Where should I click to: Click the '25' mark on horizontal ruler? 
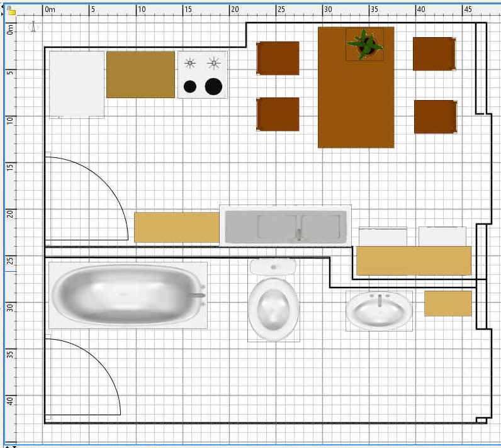(281, 9)
